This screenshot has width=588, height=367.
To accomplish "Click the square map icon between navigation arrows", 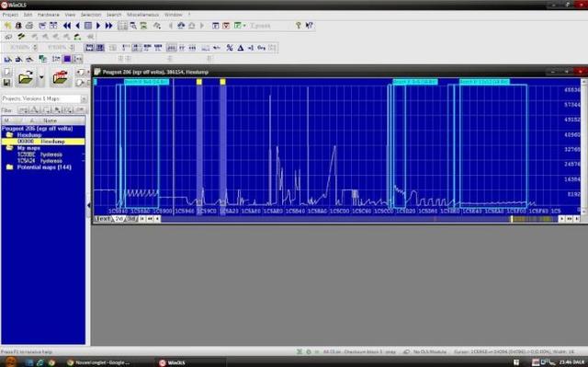I will tap(88, 26).
